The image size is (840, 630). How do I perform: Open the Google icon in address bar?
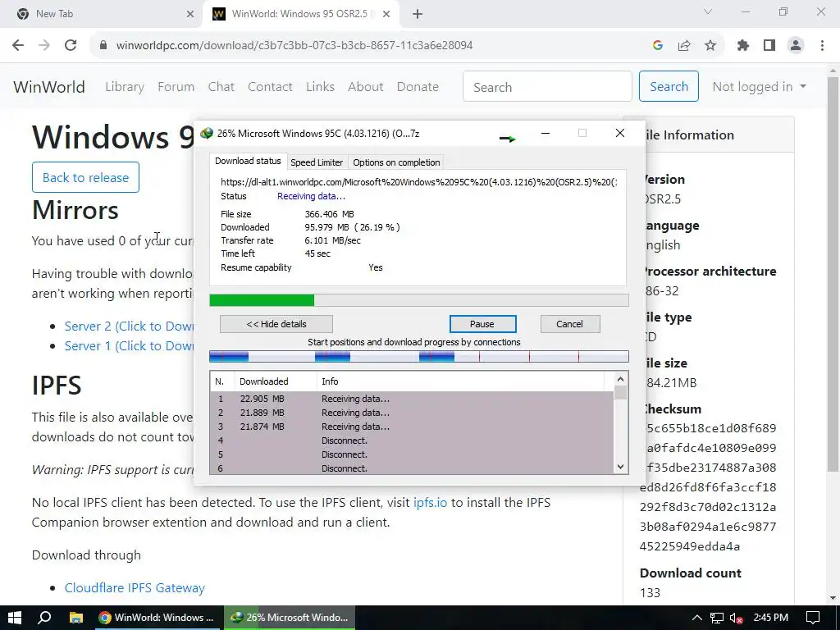[x=658, y=46]
